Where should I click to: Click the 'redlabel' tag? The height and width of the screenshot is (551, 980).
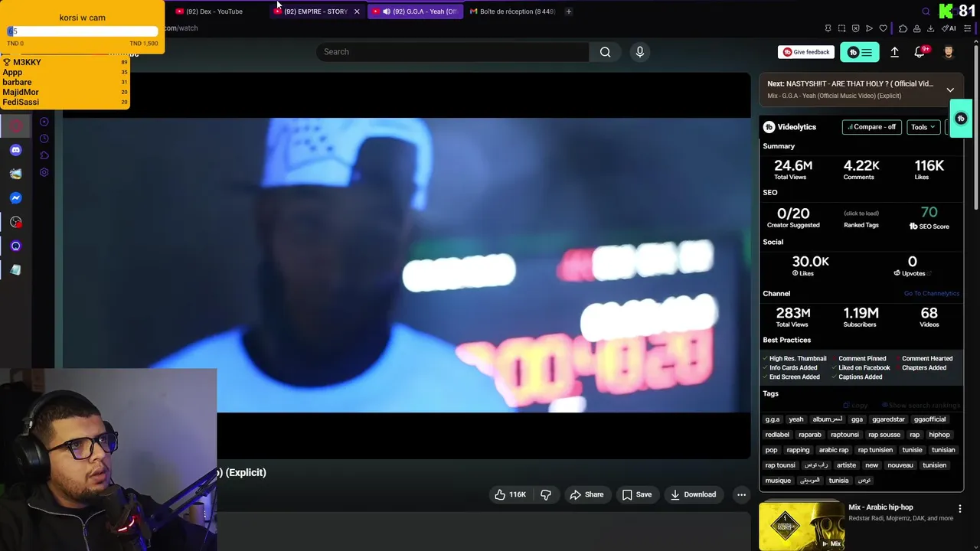777,435
